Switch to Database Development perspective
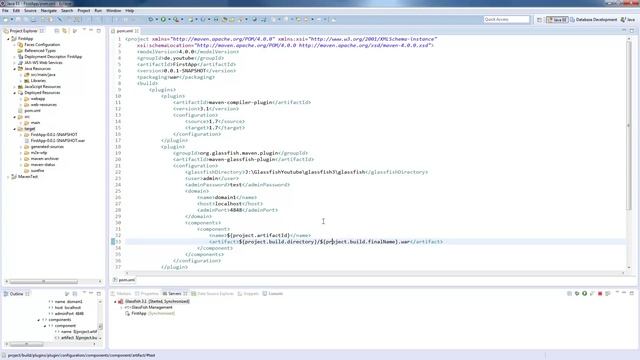The width and height of the screenshot is (640, 360). (593, 20)
